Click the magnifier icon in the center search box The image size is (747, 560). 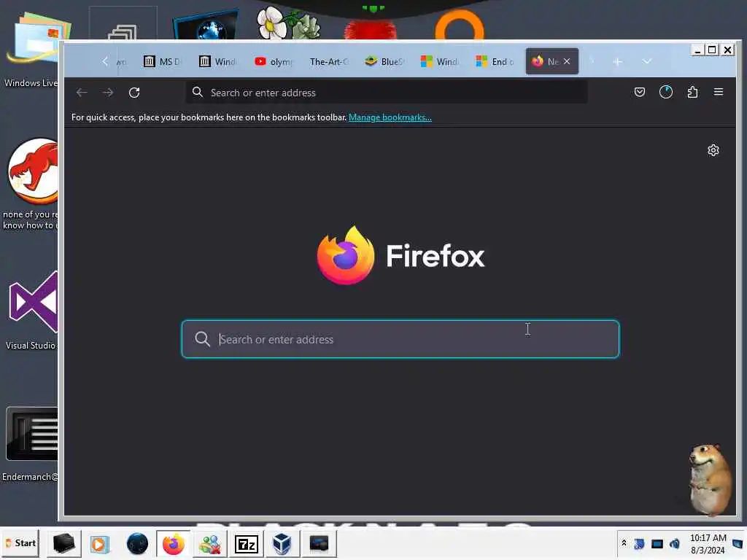pos(202,339)
